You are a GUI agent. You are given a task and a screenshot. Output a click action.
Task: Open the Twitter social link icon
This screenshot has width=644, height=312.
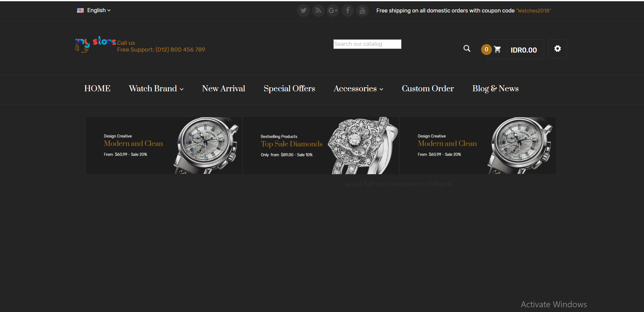(x=303, y=10)
